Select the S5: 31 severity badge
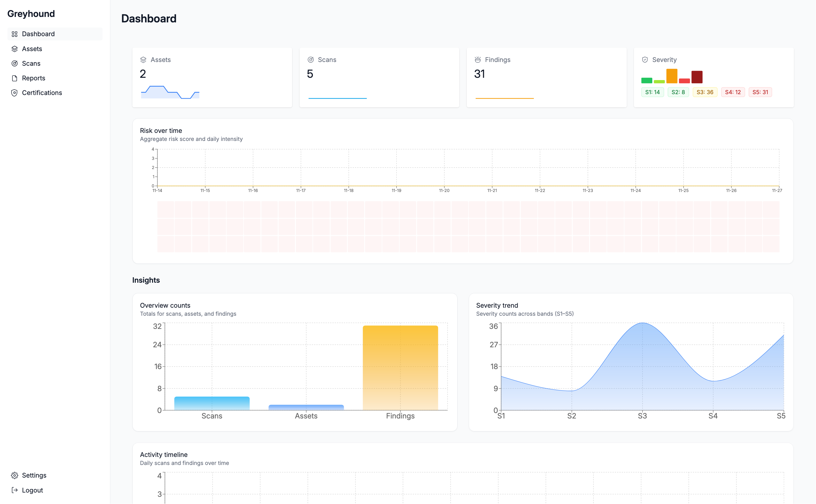The height and width of the screenshot is (504, 816). 760,92
